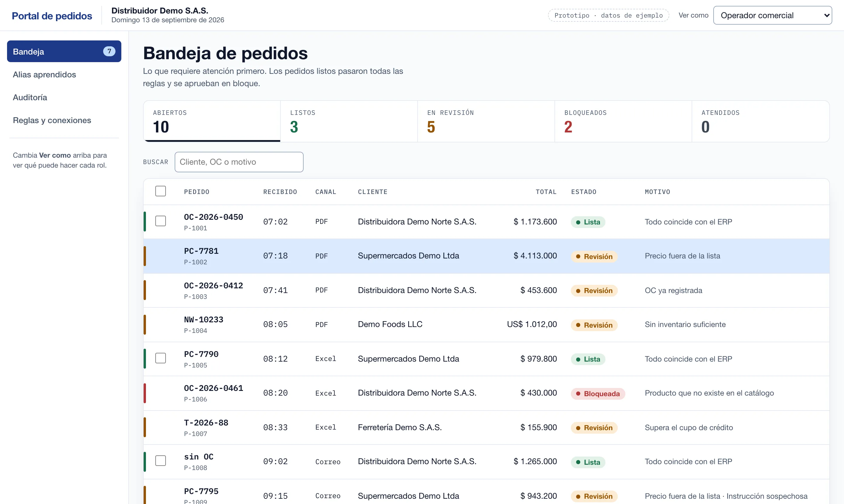The height and width of the screenshot is (504, 844).
Task: Check the box for order OC-2026-0450
Action: tap(161, 221)
